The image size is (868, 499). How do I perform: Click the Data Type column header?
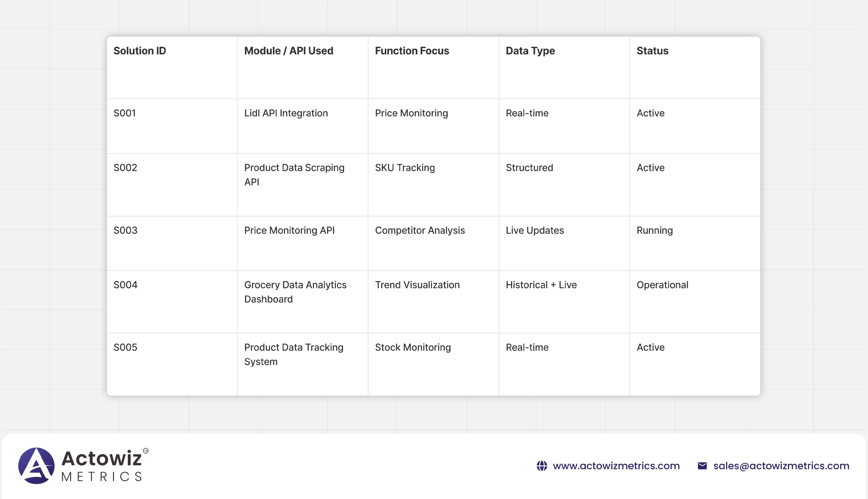point(530,51)
